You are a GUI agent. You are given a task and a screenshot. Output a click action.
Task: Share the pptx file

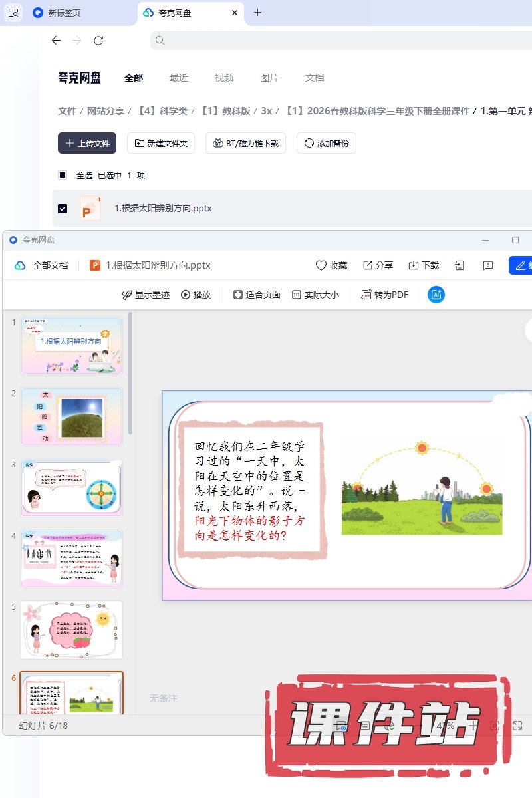[x=378, y=265]
